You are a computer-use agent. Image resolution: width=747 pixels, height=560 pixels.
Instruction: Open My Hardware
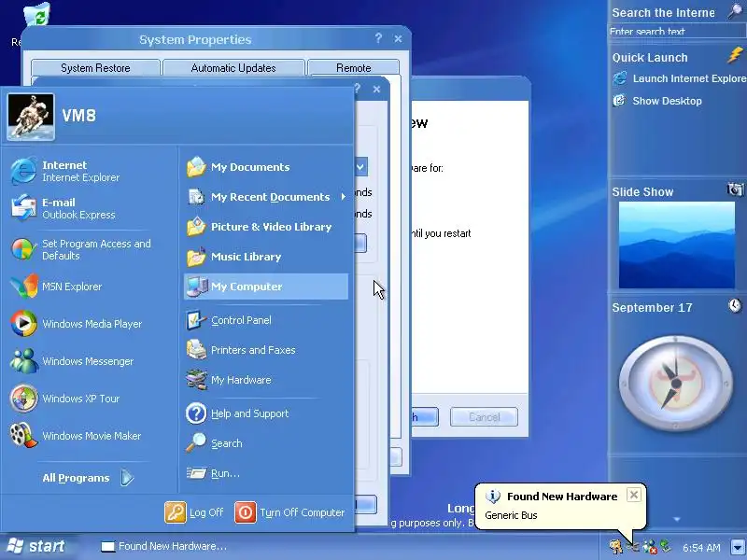266,380
